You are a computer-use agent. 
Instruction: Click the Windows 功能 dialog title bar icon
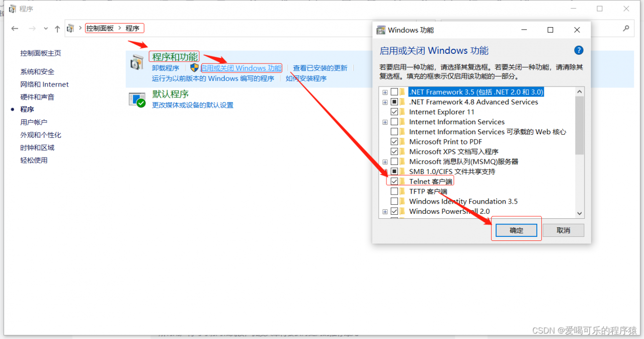pos(381,30)
